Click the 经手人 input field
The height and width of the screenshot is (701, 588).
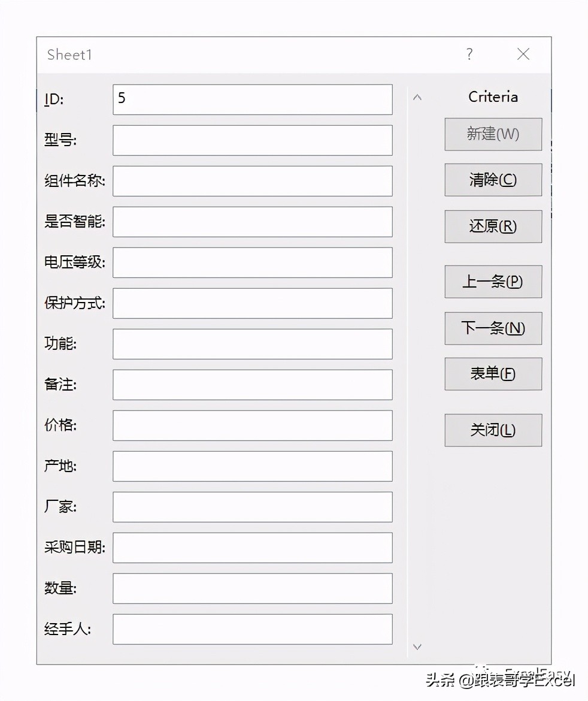pos(252,629)
